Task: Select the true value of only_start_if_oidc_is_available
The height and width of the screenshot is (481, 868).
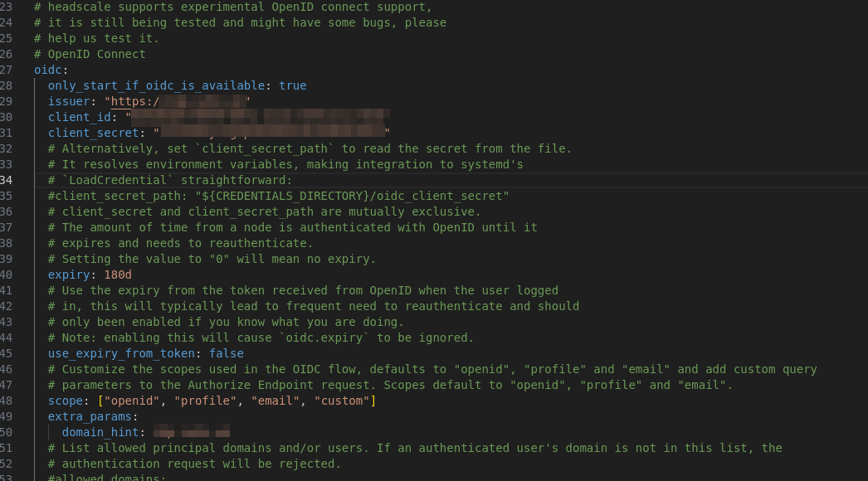Action: tap(292, 85)
